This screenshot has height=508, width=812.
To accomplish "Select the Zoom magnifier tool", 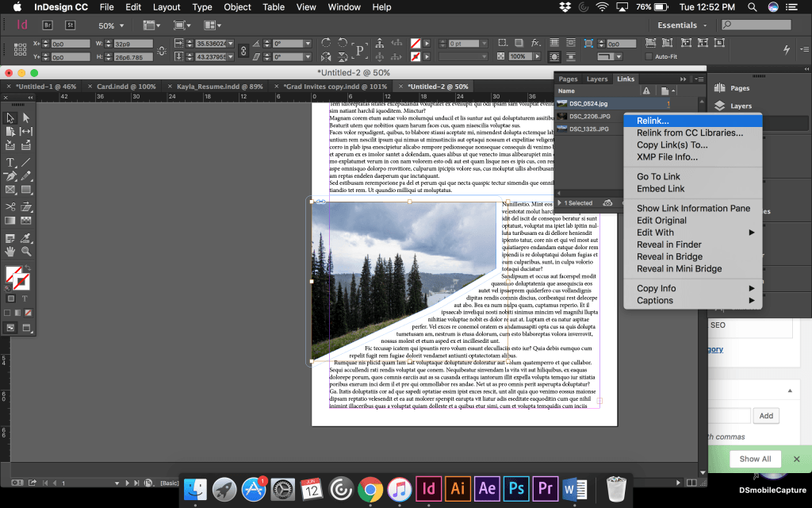I will (x=25, y=251).
